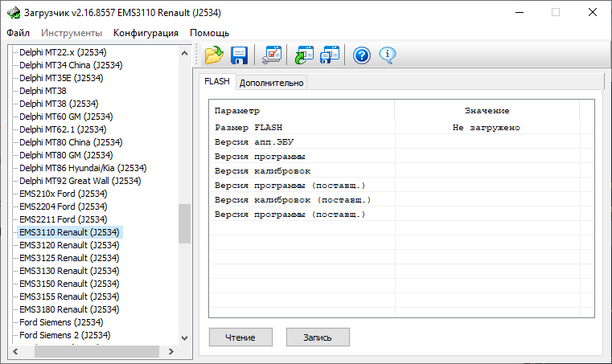Click the Чтение button

coord(240,337)
